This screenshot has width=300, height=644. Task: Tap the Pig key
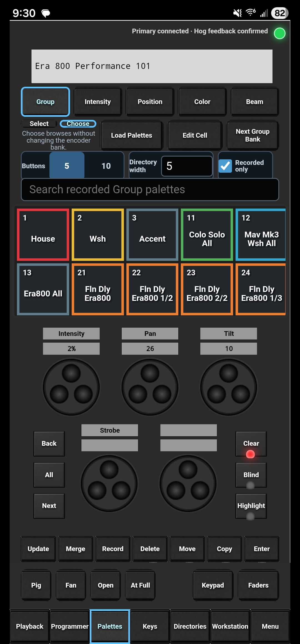pos(36,585)
